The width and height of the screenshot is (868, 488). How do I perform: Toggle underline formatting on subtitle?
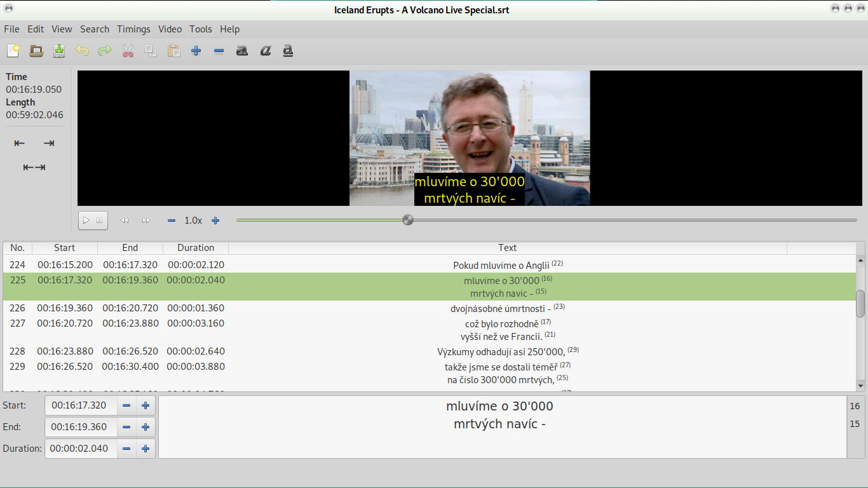pos(288,51)
